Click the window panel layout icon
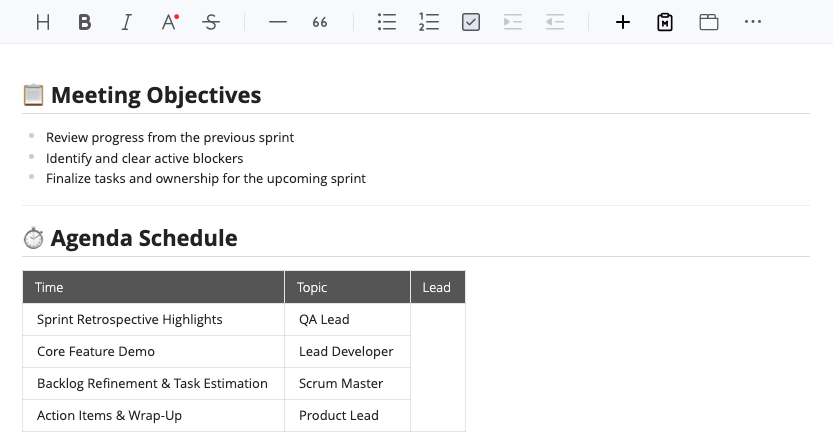The width and height of the screenshot is (833, 442). 709,22
